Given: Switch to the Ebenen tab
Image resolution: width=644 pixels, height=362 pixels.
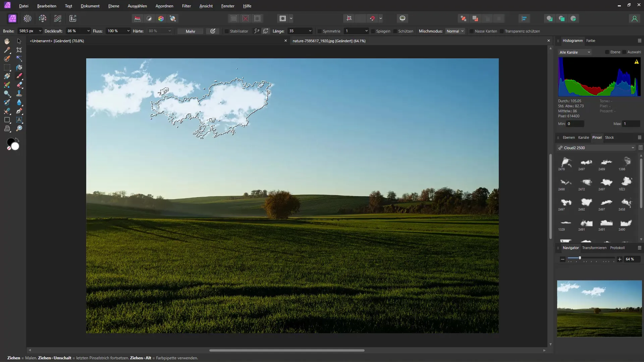Looking at the screenshot, I should 569,137.
